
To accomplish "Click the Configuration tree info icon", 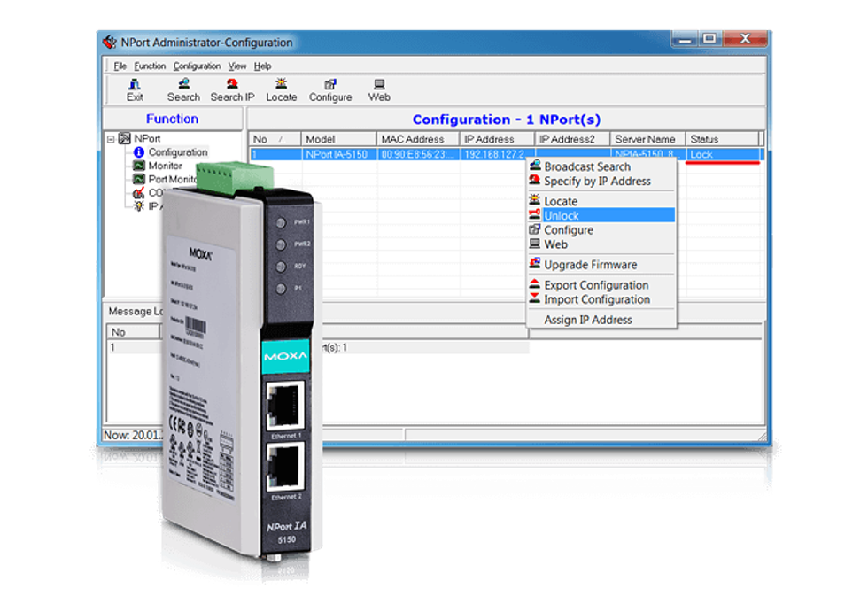I will pyautogui.click(x=139, y=152).
